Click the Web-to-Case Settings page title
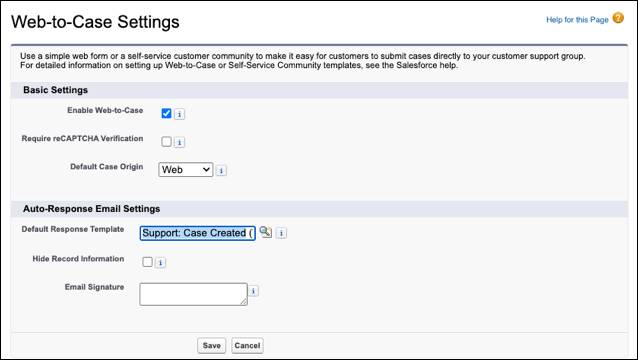Image resolution: width=638 pixels, height=360 pixels. click(95, 22)
